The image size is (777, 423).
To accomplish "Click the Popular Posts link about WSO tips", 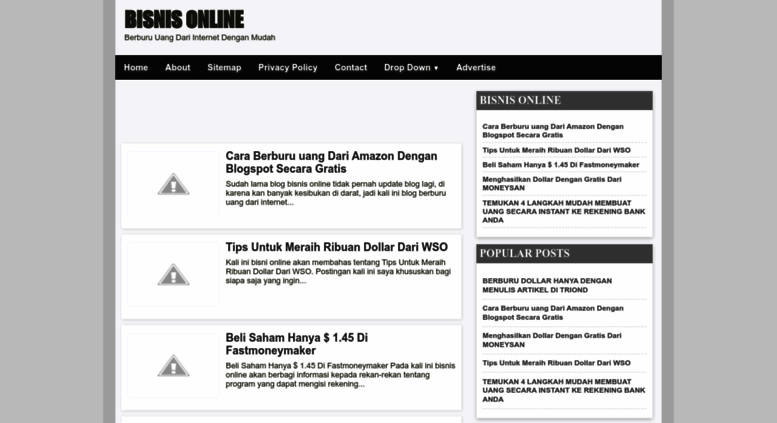I will click(x=556, y=362).
